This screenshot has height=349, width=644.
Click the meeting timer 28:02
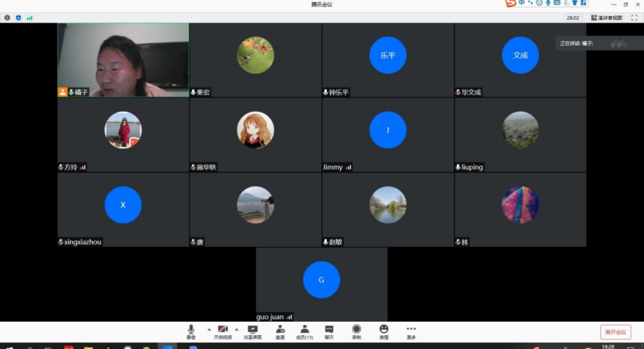[x=572, y=18]
